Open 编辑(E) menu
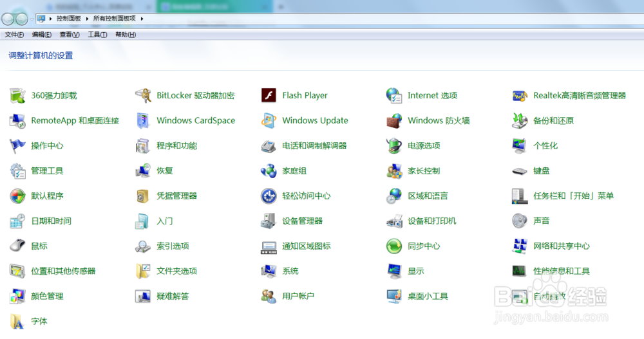 coord(42,35)
